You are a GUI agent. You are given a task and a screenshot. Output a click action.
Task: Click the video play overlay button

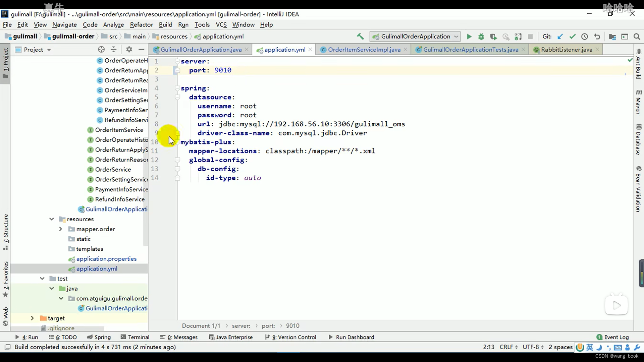click(x=616, y=305)
